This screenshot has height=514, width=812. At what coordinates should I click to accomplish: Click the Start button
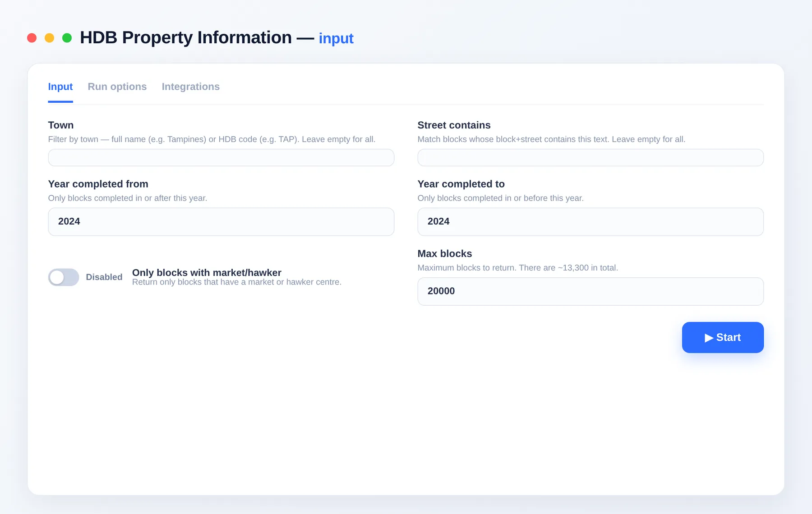click(723, 337)
